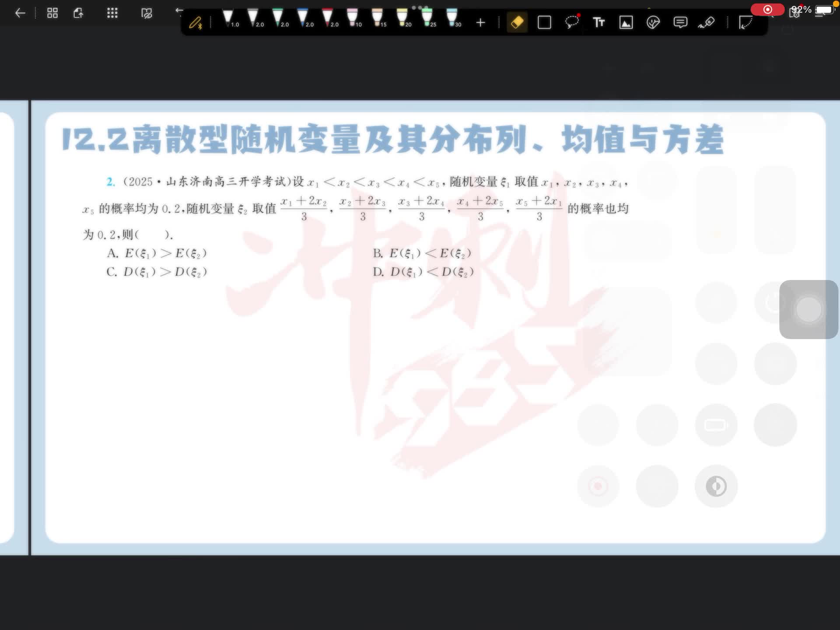Viewport: 840px width, 630px height.
Task: Open the page curl corner tool
Action: tap(745, 22)
